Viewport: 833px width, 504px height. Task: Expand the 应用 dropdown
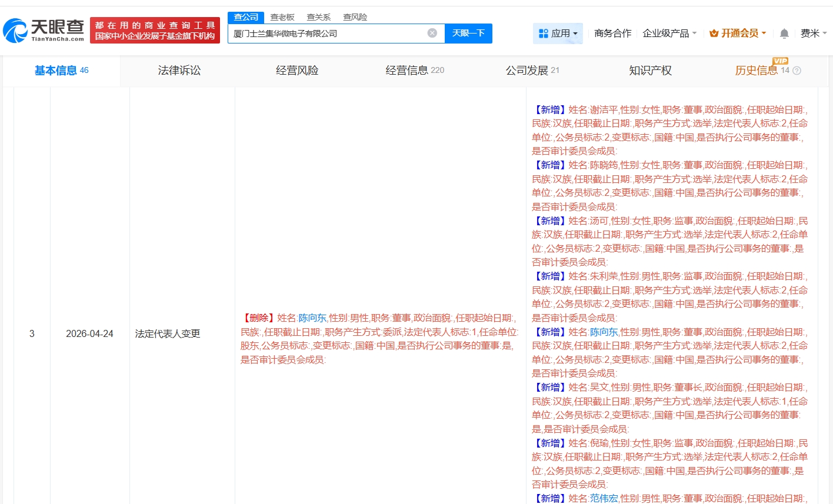point(575,34)
